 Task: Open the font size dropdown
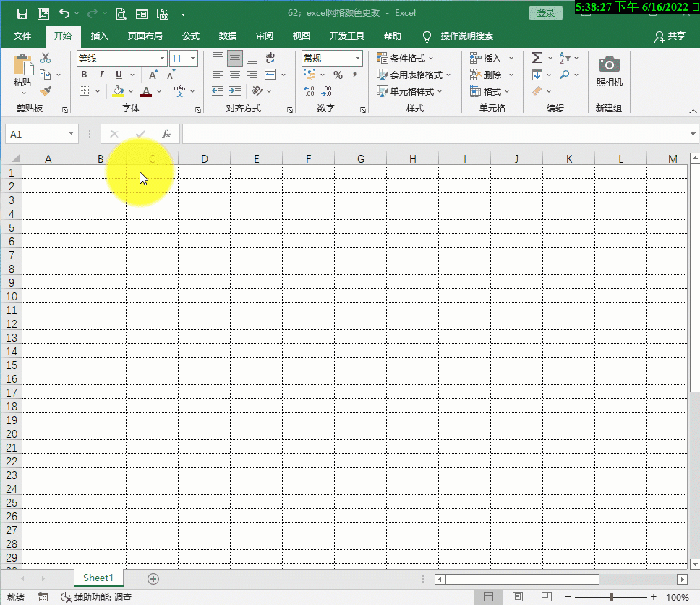pos(193,59)
